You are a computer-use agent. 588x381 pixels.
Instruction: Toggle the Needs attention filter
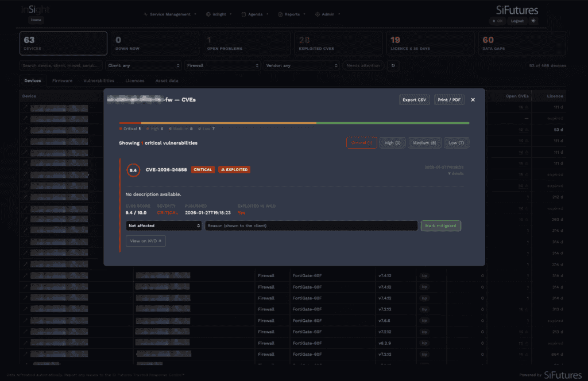pos(363,65)
